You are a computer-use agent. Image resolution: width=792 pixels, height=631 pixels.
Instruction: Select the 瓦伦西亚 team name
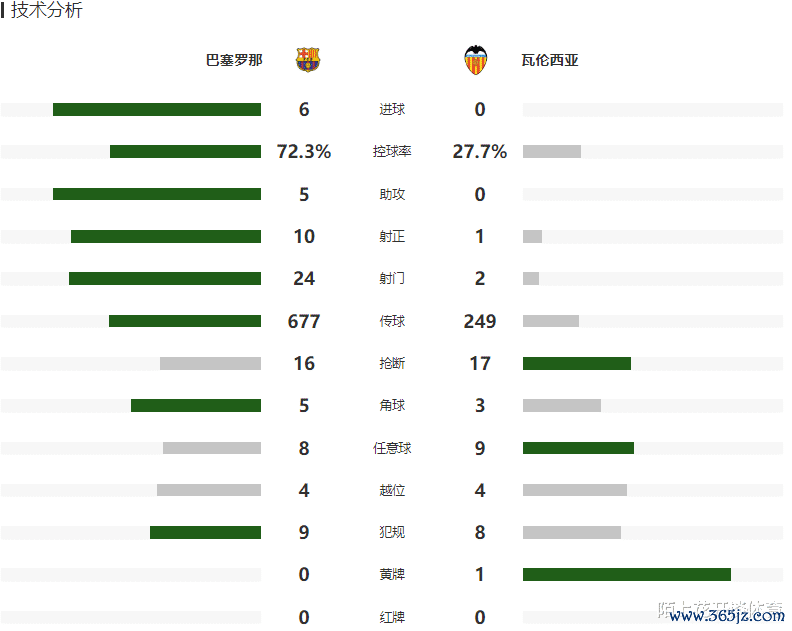550,60
